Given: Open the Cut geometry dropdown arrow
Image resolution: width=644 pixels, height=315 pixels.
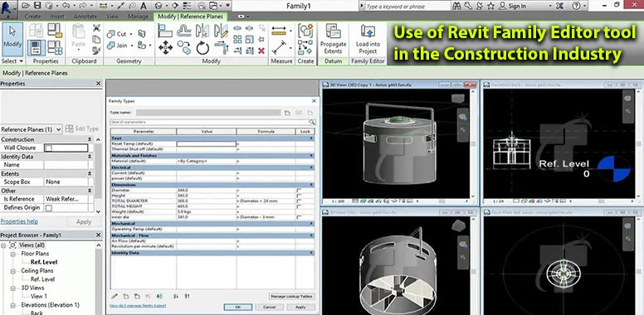Looking at the screenshot, I should click(x=131, y=34).
